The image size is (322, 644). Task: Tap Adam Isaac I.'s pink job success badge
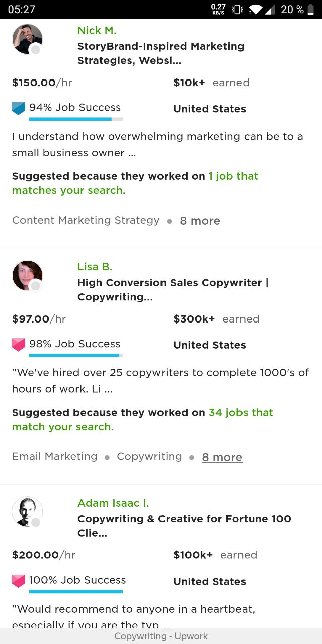(x=18, y=581)
